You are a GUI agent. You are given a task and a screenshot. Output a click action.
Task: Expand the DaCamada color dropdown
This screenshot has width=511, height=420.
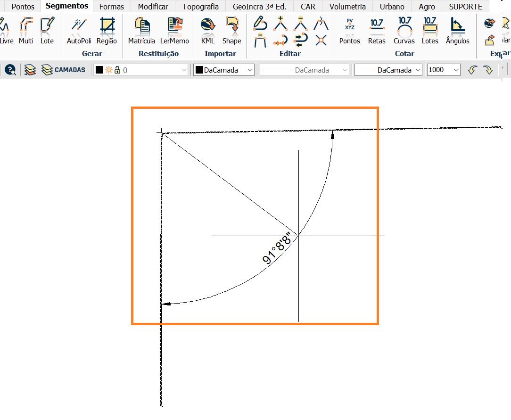223,70
